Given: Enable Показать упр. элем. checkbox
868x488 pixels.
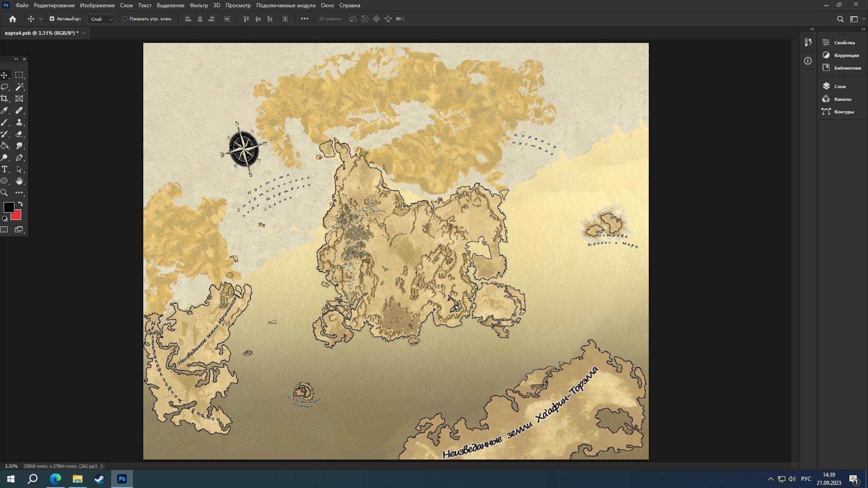Looking at the screenshot, I should 125,19.
